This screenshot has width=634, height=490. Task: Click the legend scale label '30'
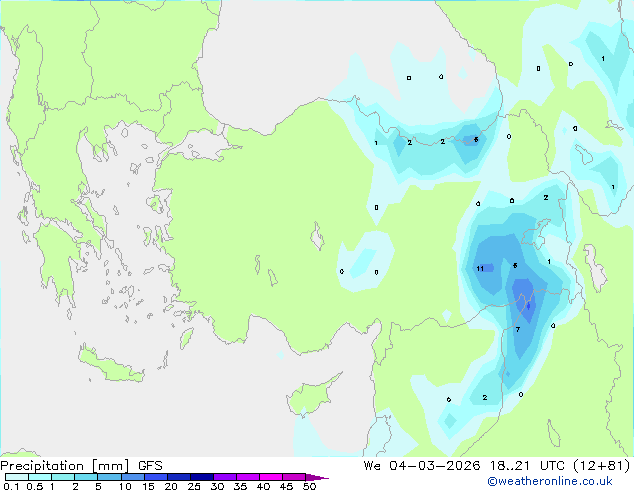(217, 486)
